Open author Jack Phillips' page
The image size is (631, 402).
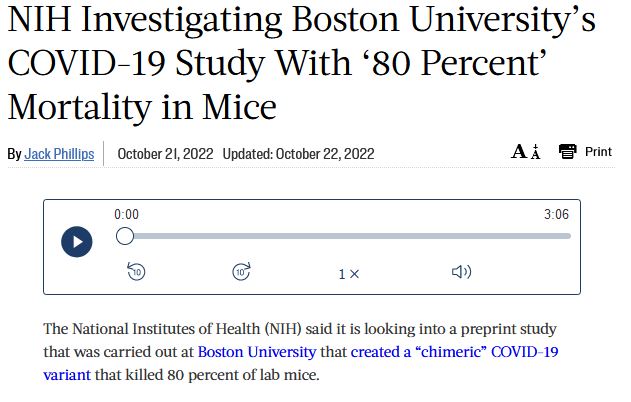click(58, 154)
